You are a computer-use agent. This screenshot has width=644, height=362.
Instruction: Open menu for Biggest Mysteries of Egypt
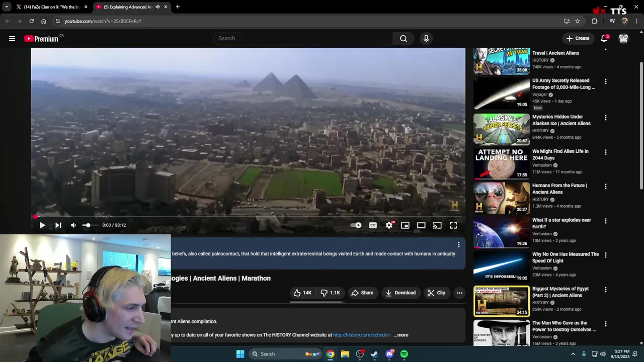(x=605, y=290)
